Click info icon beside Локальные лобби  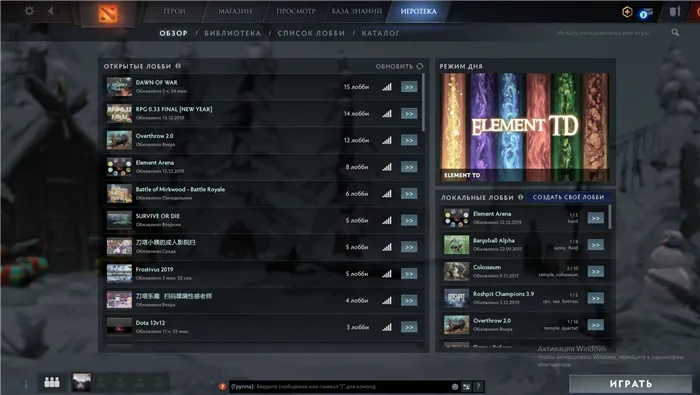click(521, 197)
